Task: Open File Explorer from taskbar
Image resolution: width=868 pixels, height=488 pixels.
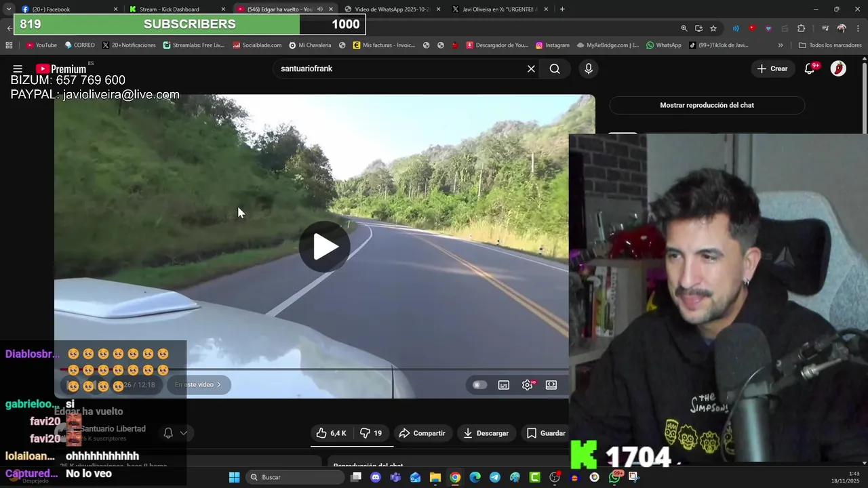Action: click(x=435, y=477)
